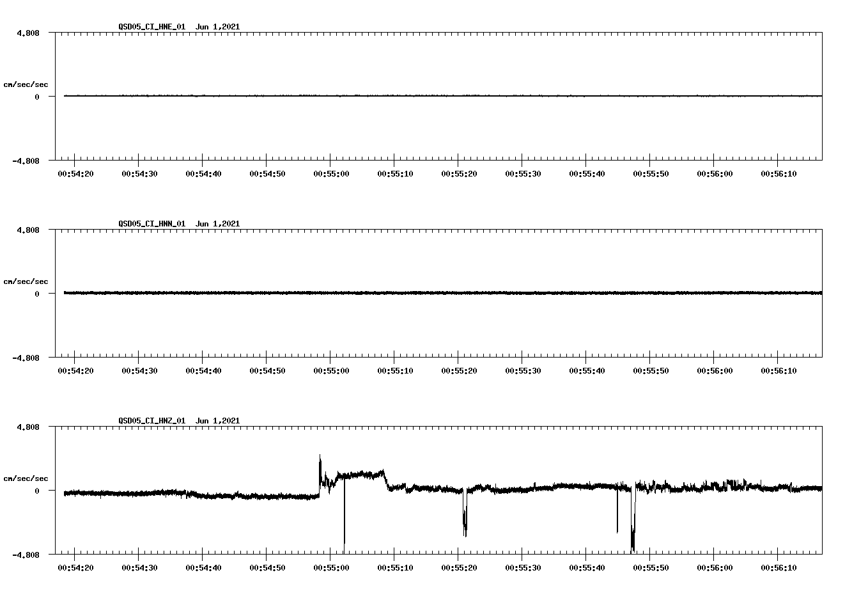Click the HNZ deep spike near 00:55:47
868x591 pixels.
tap(633, 519)
